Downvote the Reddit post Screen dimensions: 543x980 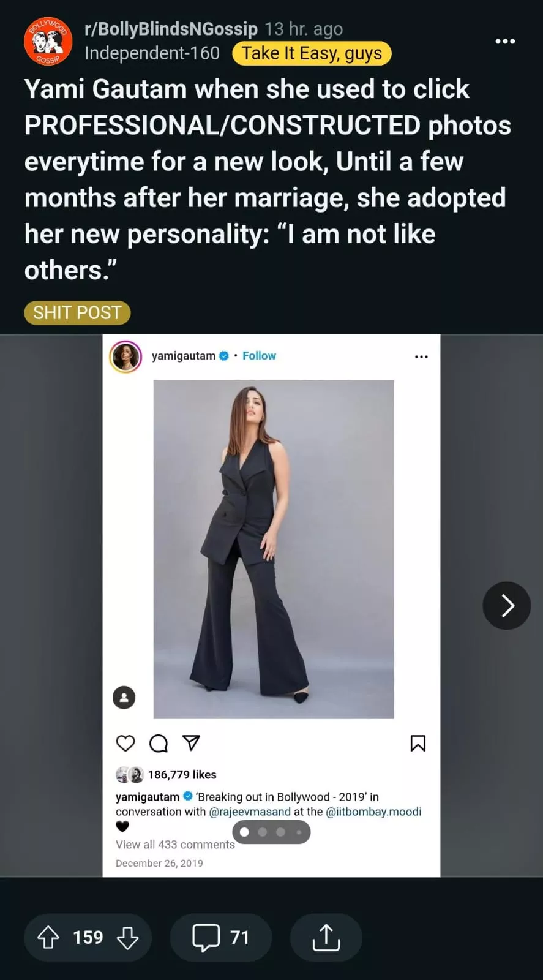coord(127,937)
